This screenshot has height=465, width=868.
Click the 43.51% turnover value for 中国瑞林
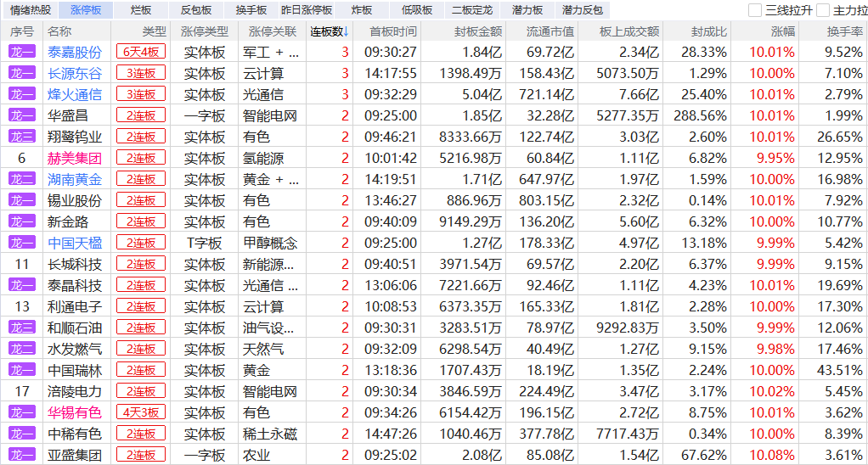(x=840, y=371)
